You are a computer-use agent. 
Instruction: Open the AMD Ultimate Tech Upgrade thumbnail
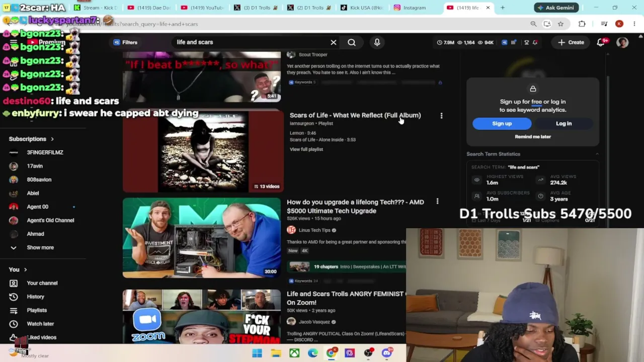(202, 238)
